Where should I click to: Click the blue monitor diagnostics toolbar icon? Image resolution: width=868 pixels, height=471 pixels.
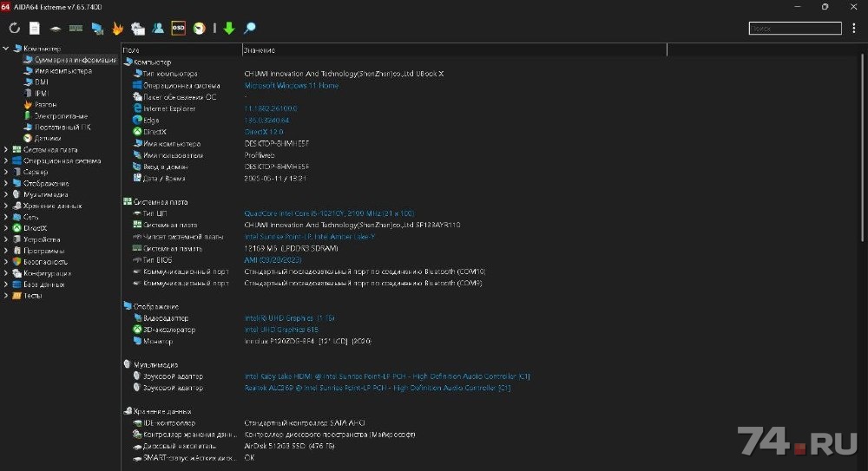pyautogui.click(x=97, y=29)
